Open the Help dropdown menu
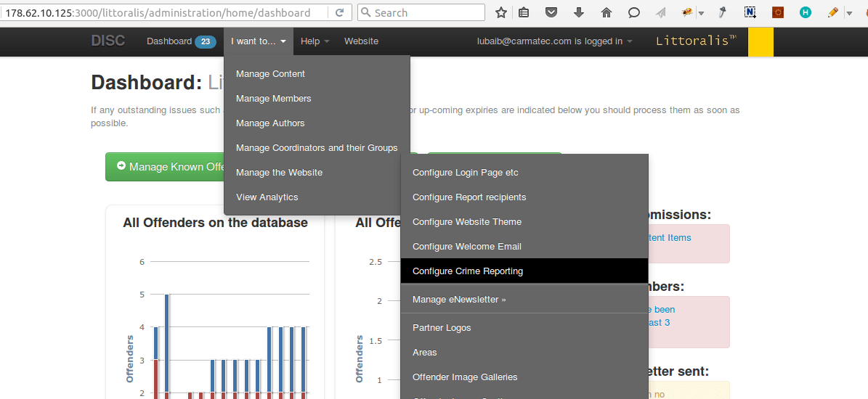868x399 pixels. 315,41
